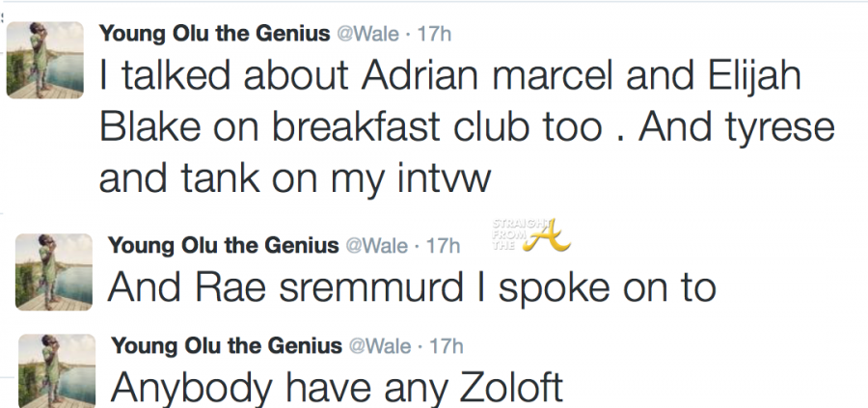This screenshot has width=868, height=408.
Task: Open the 17h timestamp above Rae sremmurd tweet
Action: click(x=445, y=245)
